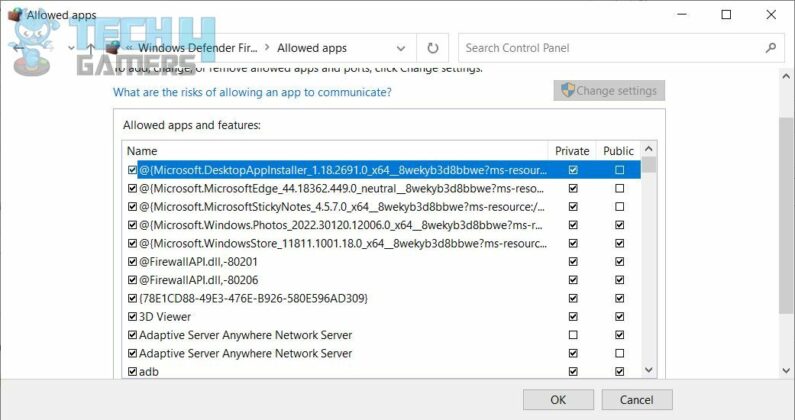Click the Name column header
The image size is (795, 420).
(335, 151)
